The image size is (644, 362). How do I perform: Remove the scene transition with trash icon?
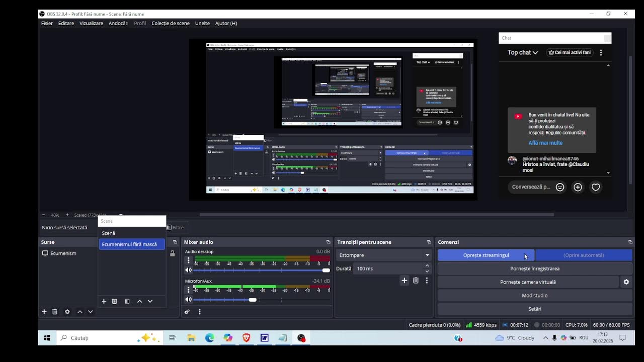tap(416, 281)
